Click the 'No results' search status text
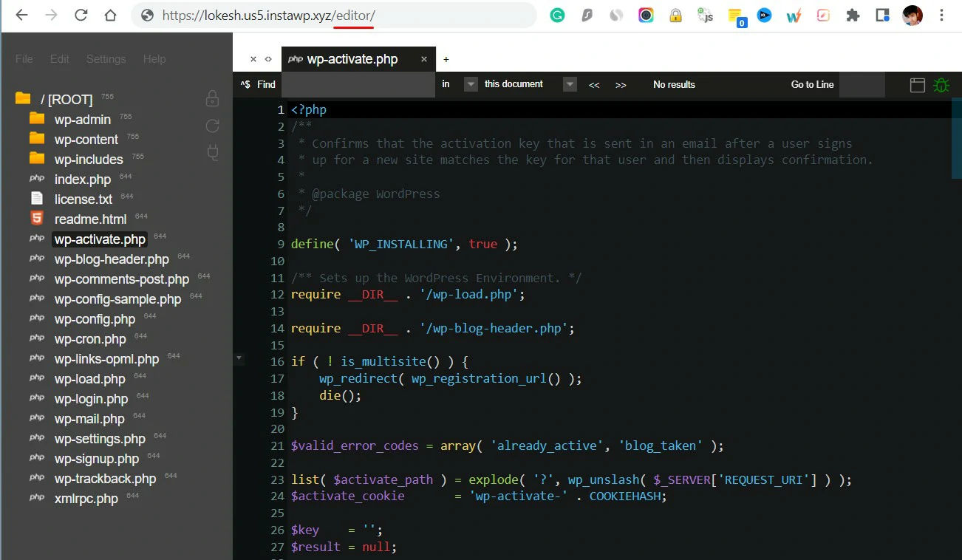 click(x=674, y=84)
